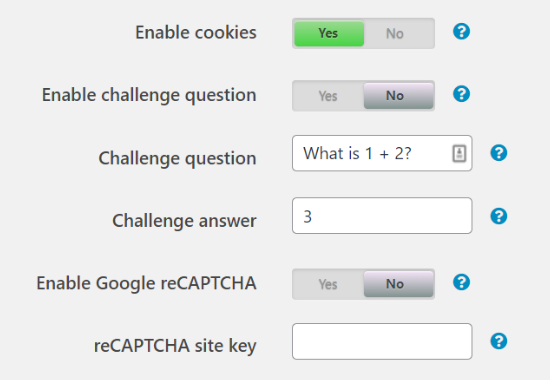
Task: Click the Enable cookies label
Action: click(x=196, y=33)
